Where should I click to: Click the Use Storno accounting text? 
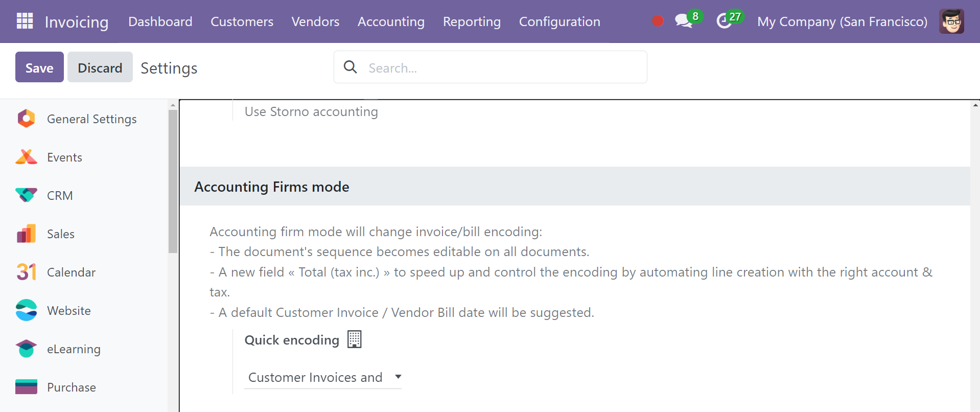click(311, 111)
